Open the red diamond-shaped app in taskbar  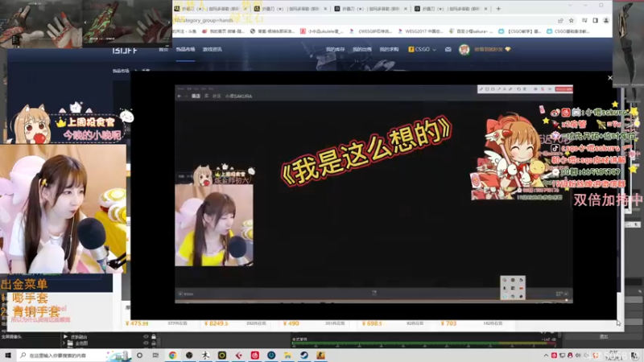[x=238, y=355]
